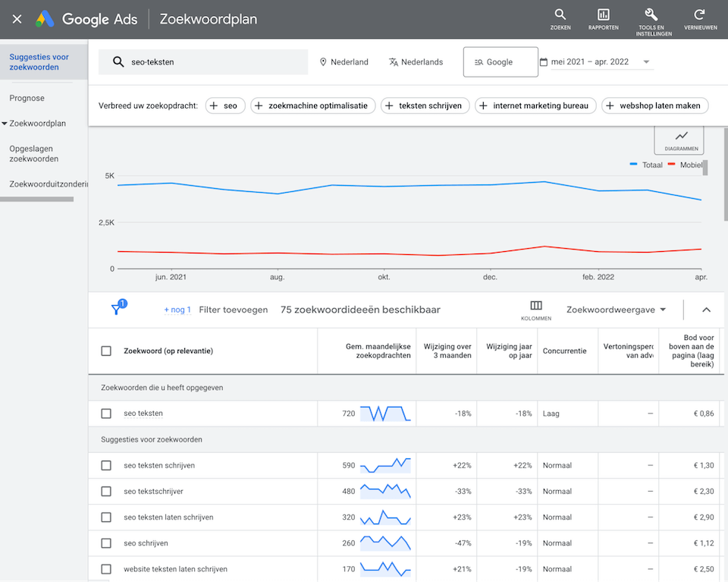Click the 'Laag' concurrentie value
The image size is (728, 582).
551,414
